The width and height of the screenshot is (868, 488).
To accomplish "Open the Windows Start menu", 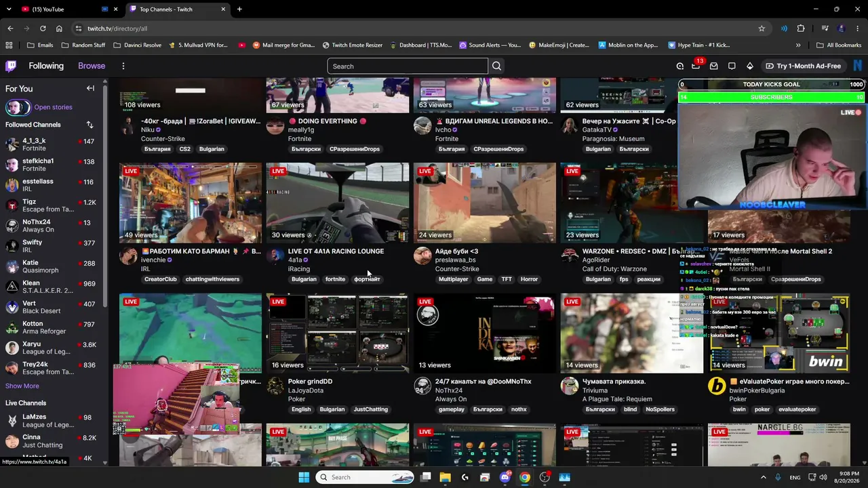I will click(x=304, y=477).
